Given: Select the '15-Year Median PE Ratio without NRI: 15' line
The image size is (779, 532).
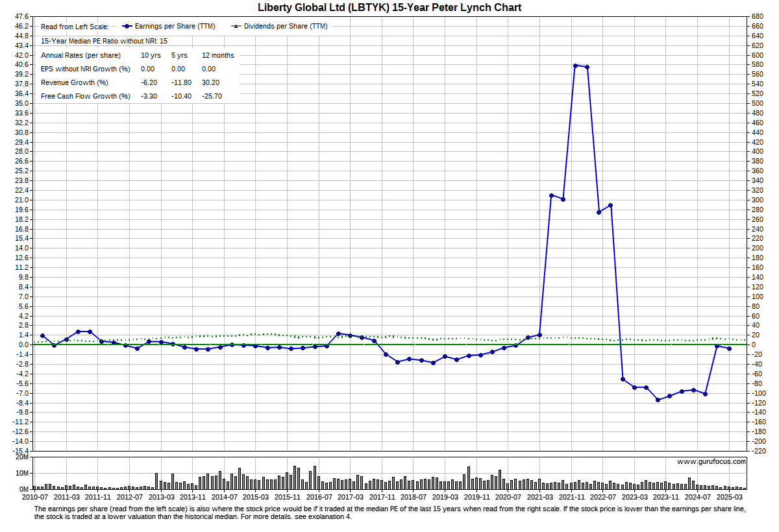Looking at the screenshot, I should tap(104, 41).
